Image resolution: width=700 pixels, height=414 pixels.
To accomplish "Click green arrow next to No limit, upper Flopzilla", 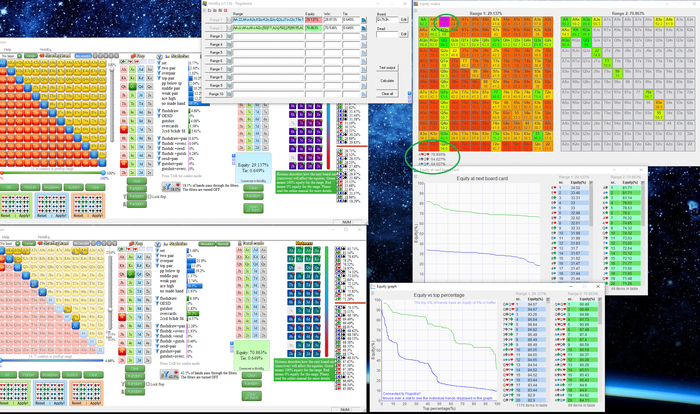I will pyautogui.click(x=18, y=56).
